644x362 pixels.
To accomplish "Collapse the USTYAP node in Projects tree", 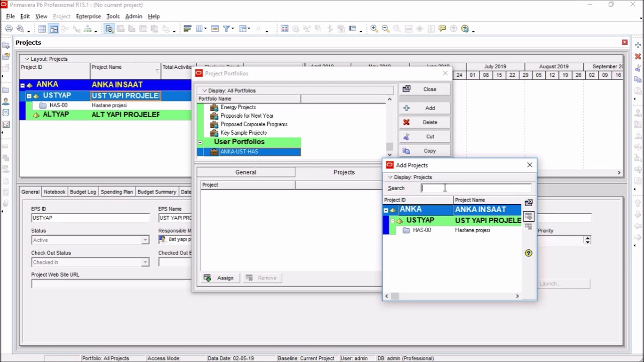I will point(29,96).
